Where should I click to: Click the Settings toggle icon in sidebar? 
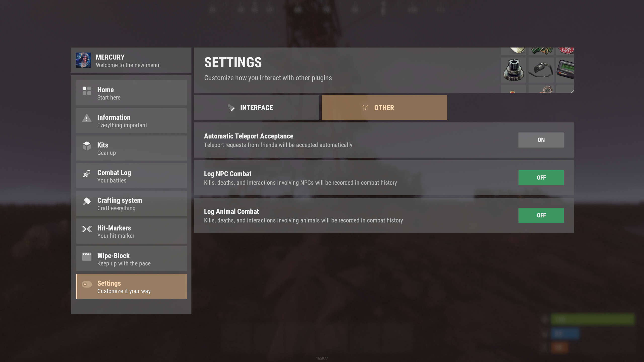click(87, 284)
